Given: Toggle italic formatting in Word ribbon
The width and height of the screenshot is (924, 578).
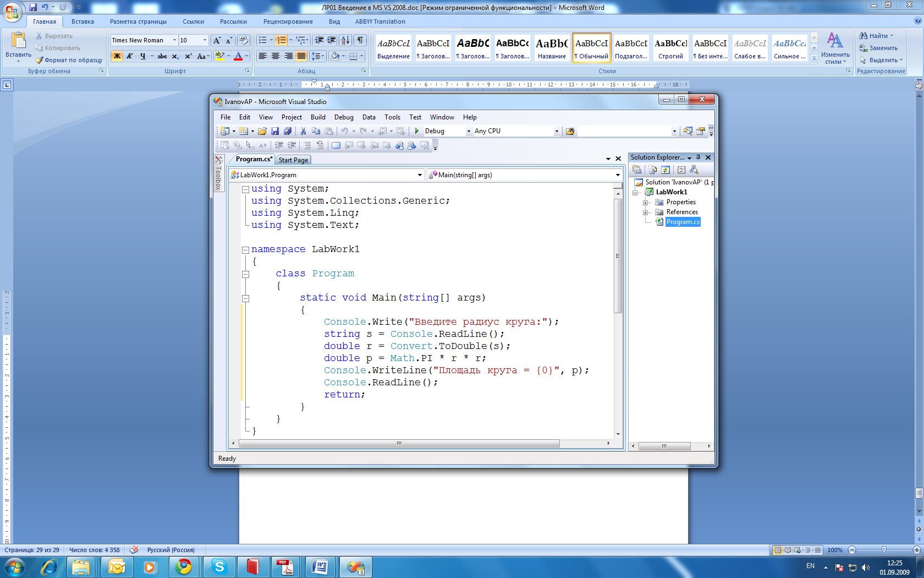Looking at the screenshot, I should pos(130,56).
